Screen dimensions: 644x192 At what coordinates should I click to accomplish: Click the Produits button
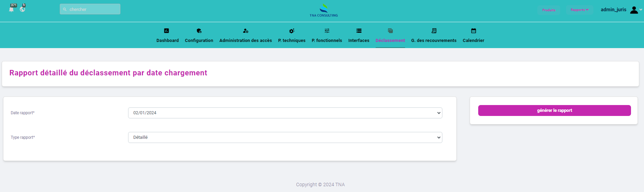[x=549, y=10]
